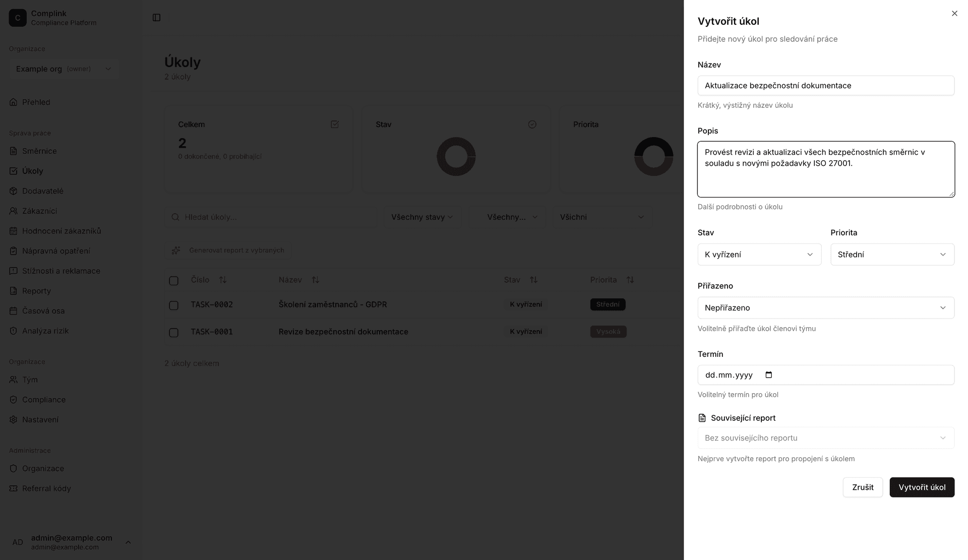Click the Název column sort icon
This screenshot has width=968, height=560.
(x=316, y=280)
